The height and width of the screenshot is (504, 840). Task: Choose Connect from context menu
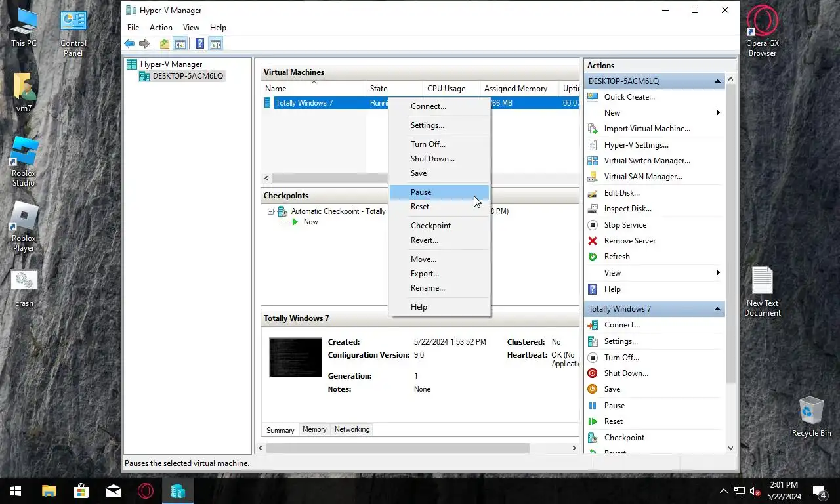coord(440,106)
